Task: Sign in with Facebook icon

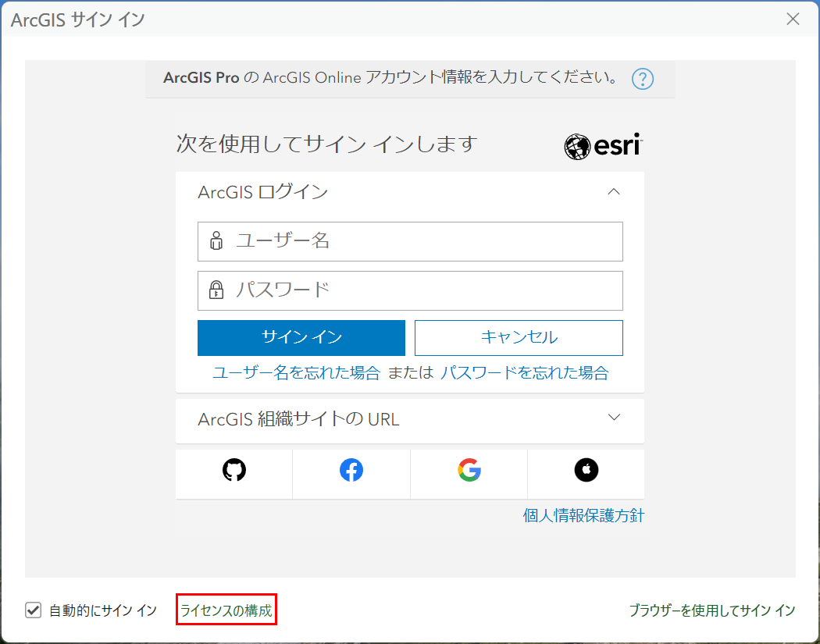Action: pyautogui.click(x=351, y=470)
